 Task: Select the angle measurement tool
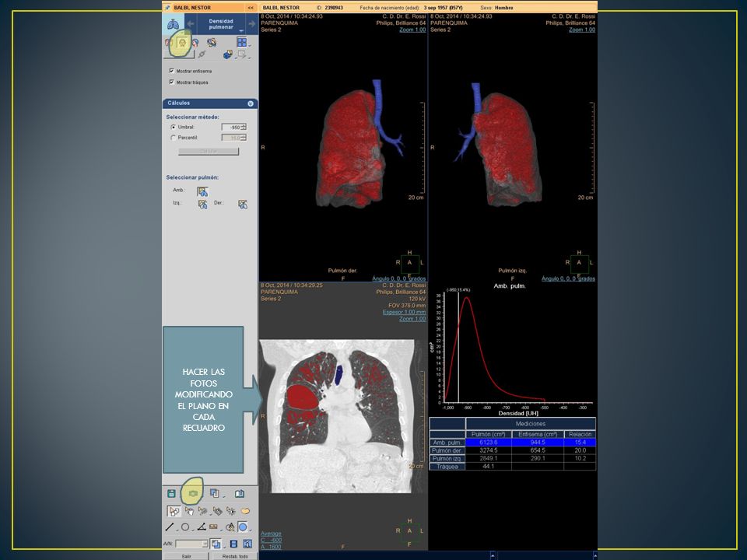[x=201, y=527]
